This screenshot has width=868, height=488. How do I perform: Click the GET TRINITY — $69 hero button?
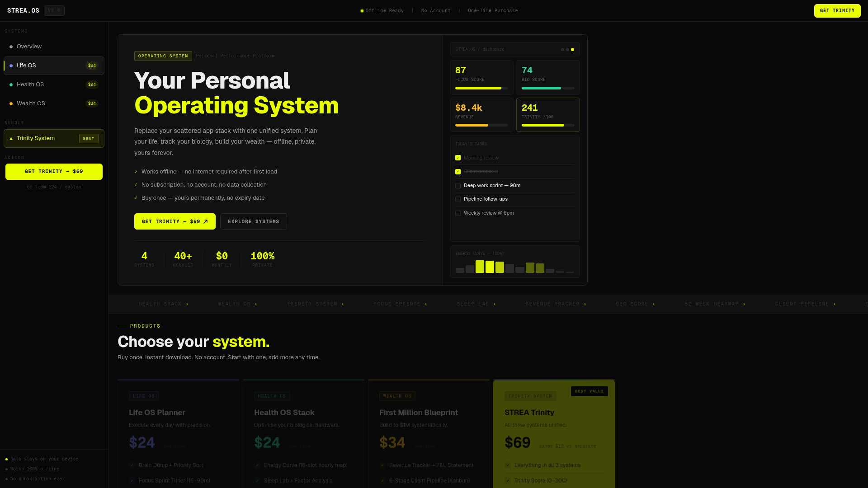click(175, 221)
